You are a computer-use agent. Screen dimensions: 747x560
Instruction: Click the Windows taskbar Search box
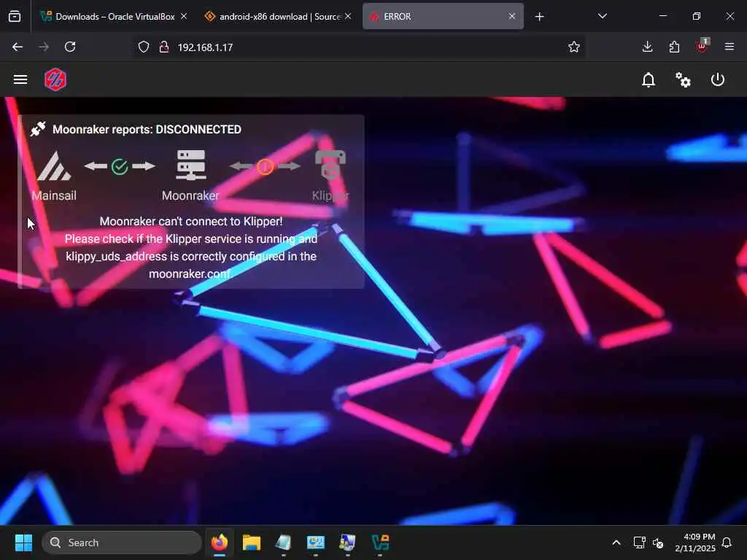coord(122,542)
